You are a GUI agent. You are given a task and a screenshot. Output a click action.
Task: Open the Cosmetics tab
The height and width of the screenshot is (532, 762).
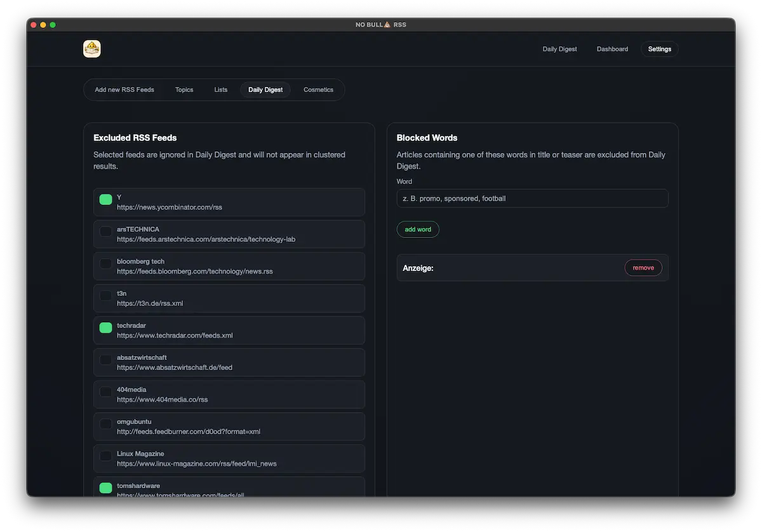[x=318, y=90]
